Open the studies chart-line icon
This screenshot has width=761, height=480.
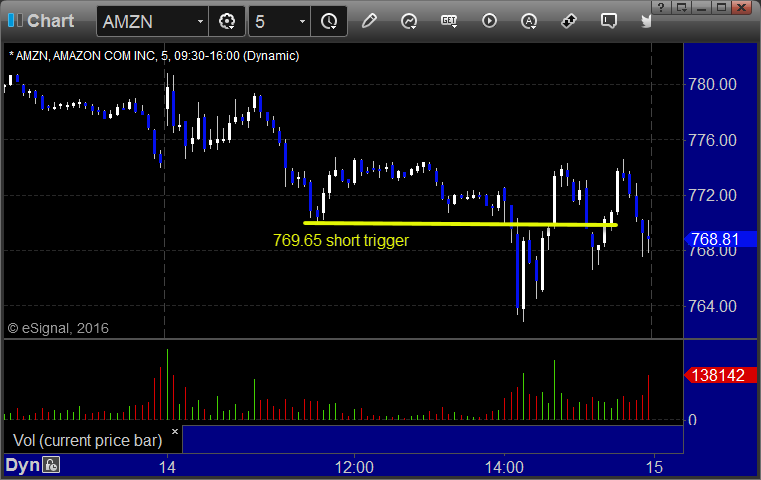pos(409,21)
